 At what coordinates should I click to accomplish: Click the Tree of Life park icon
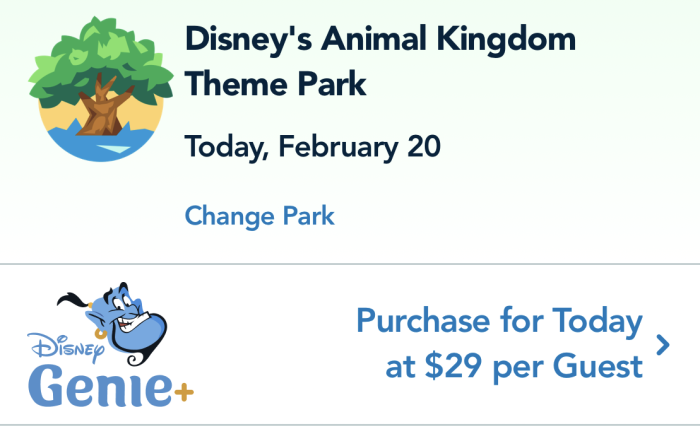(101, 89)
